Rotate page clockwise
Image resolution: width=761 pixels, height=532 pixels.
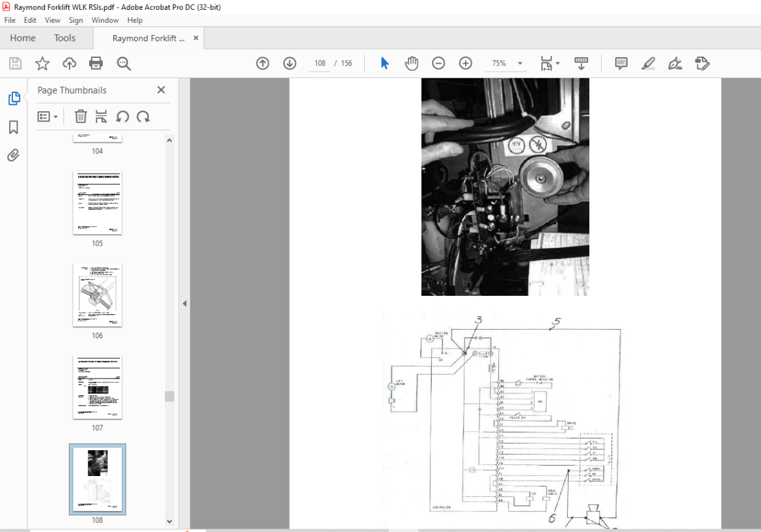(143, 116)
